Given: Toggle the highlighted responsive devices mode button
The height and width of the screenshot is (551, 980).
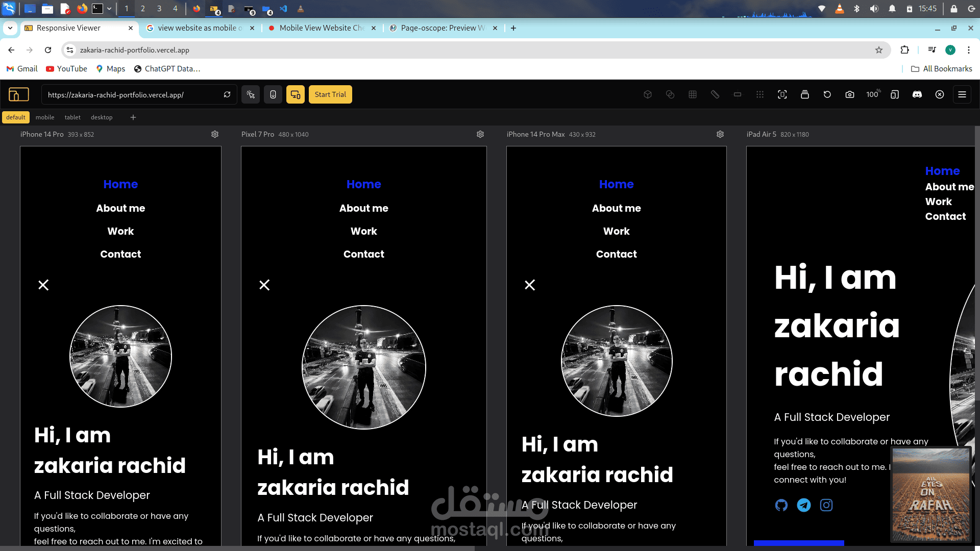Looking at the screenshot, I should point(296,94).
